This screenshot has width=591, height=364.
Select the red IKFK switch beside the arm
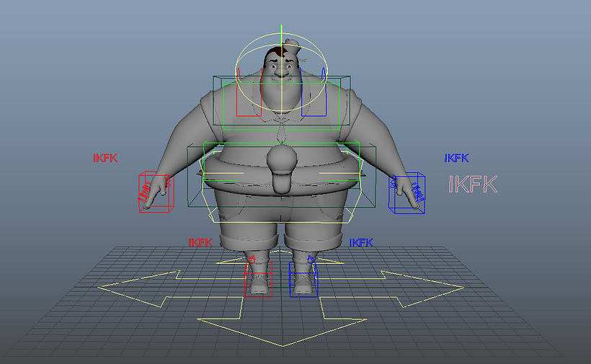pyautogui.click(x=105, y=158)
